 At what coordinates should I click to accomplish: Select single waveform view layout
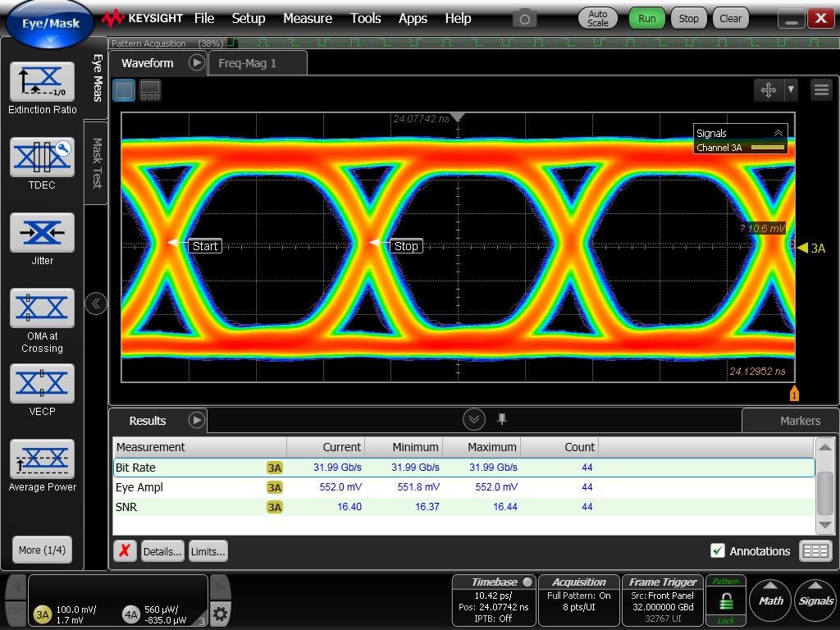(x=124, y=90)
